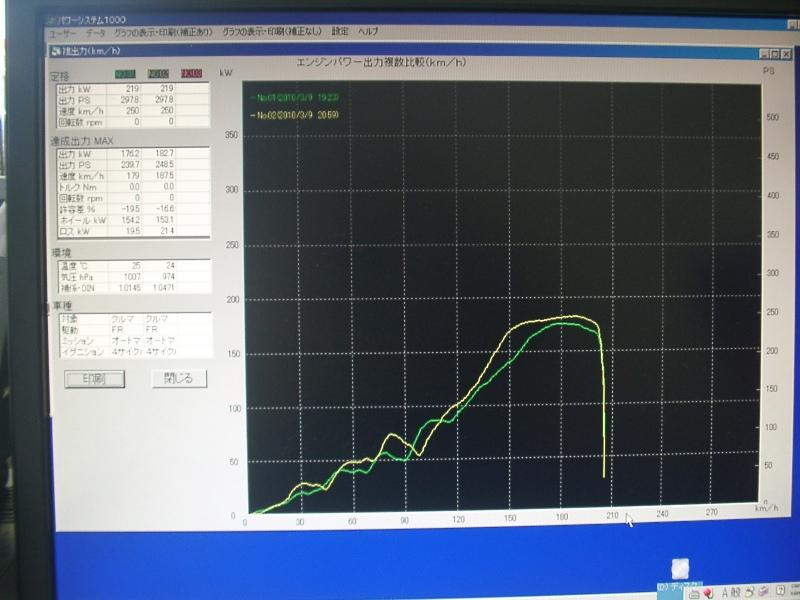This screenshot has width=800, height=600.
Task: Click the 駆動 row label
Action: click(70, 330)
